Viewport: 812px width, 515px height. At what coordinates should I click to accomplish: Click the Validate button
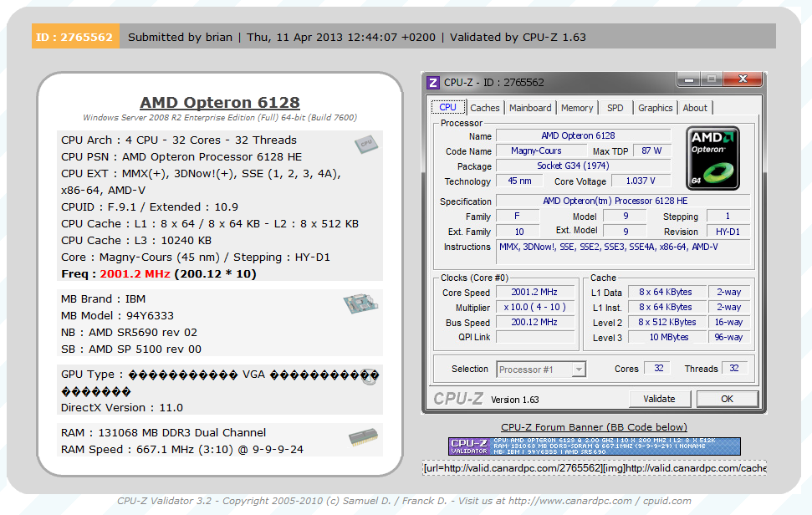click(x=659, y=399)
